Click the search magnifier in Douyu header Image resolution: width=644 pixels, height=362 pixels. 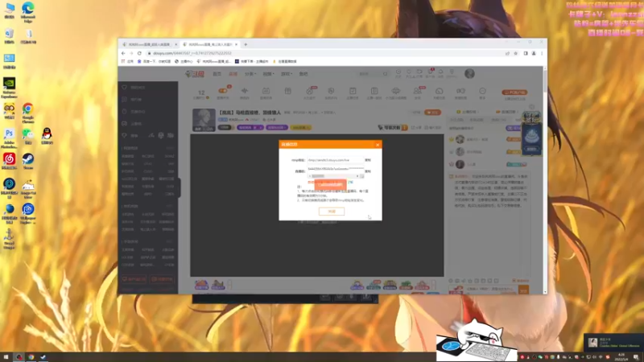tap(385, 74)
